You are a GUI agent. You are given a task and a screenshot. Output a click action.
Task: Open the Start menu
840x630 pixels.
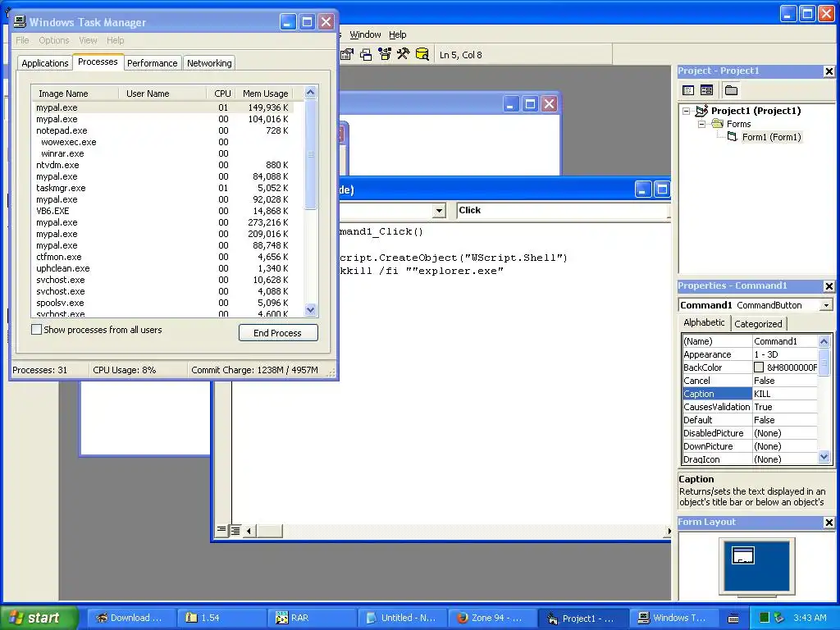39,618
